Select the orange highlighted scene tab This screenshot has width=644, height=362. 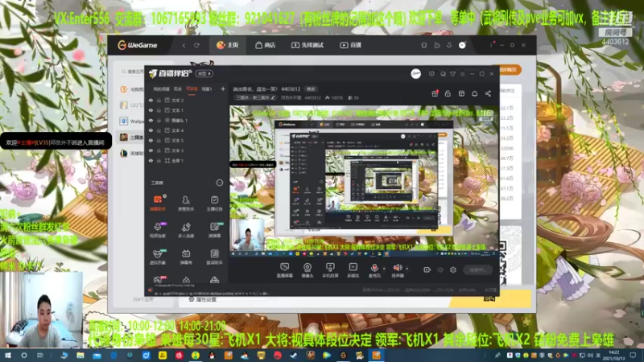pos(192,88)
